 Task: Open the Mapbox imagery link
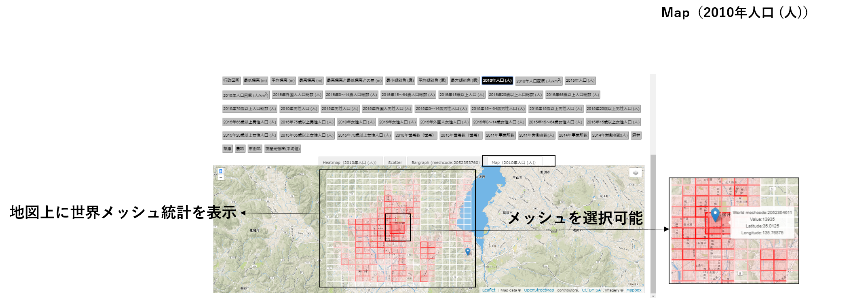(x=634, y=290)
